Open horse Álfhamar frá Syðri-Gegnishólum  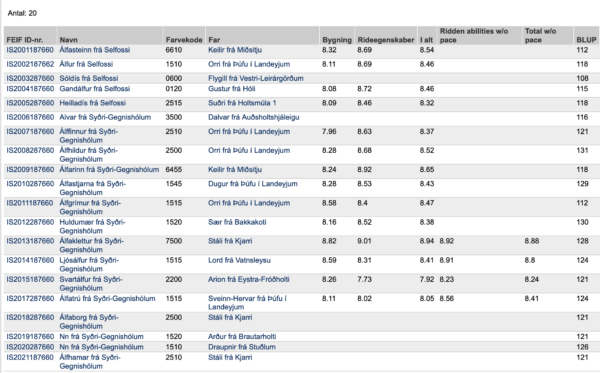[90, 362]
